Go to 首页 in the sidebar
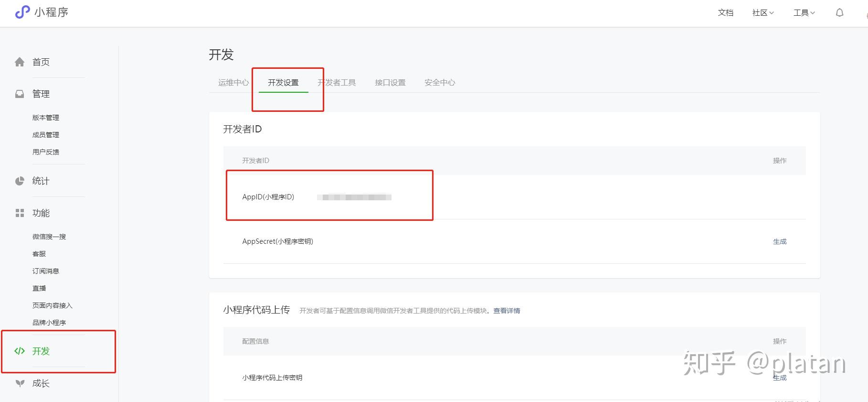 point(41,62)
